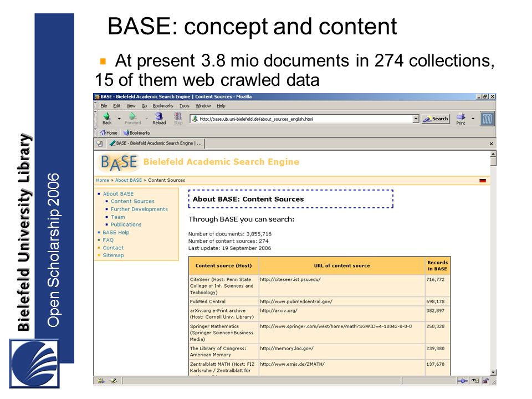
Task: Click the Home icon in bookmarks toolbar
Action: point(103,132)
